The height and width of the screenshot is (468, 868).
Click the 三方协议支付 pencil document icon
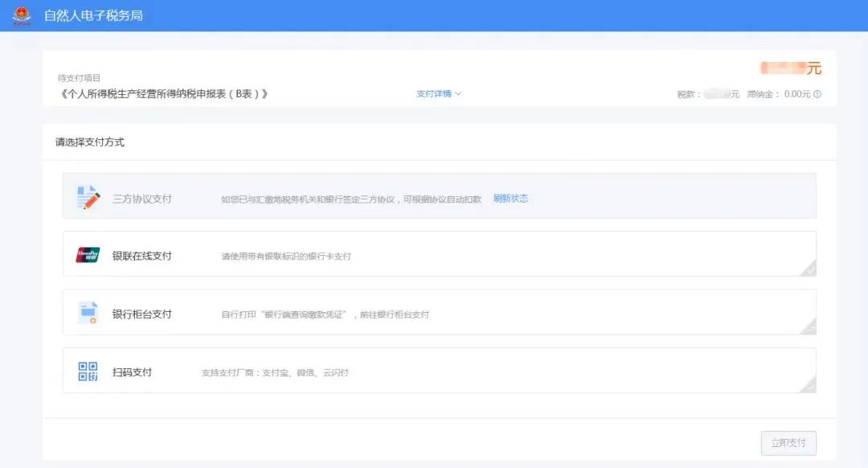coord(88,197)
